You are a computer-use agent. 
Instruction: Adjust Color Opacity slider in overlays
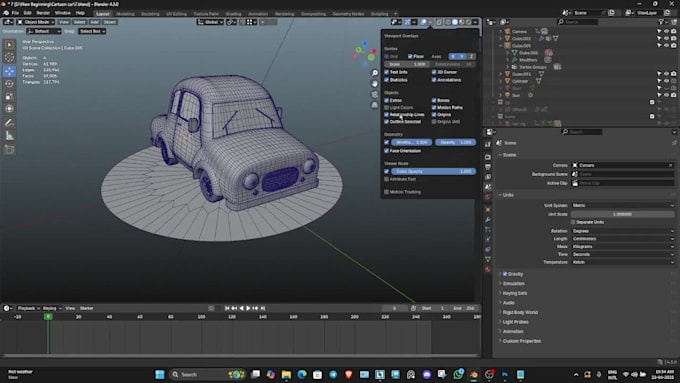point(434,171)
